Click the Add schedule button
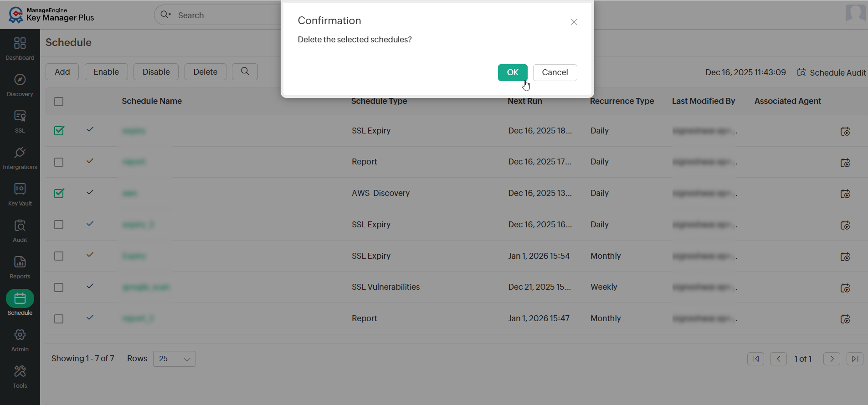Screen dimensions: 868x405 point(62,72)
